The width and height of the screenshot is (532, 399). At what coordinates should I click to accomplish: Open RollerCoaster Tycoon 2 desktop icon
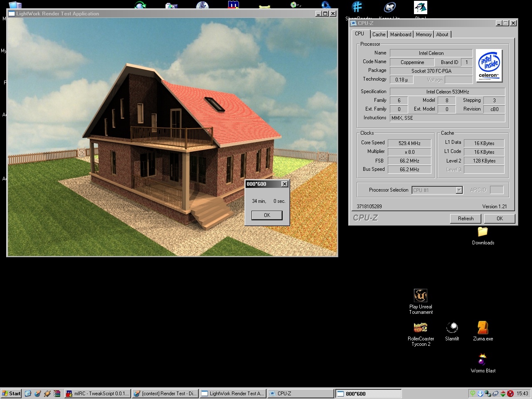(x=421, y=334)
